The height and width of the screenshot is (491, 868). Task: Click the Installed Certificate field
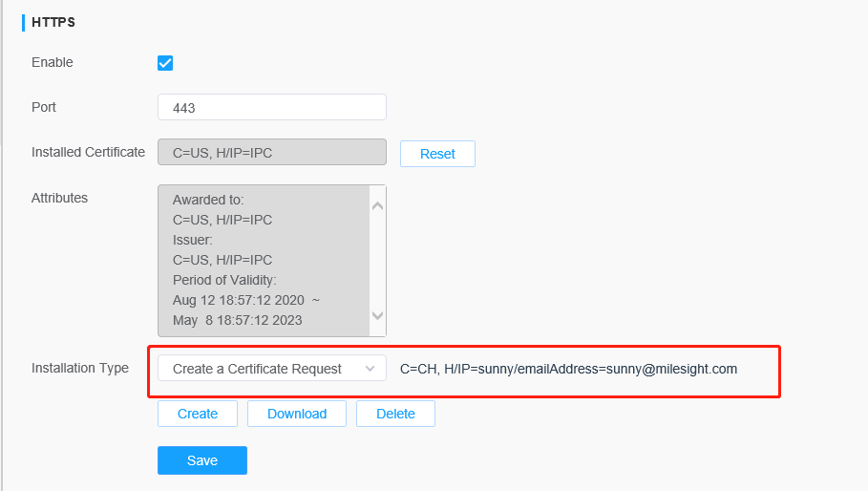(272, 152)
